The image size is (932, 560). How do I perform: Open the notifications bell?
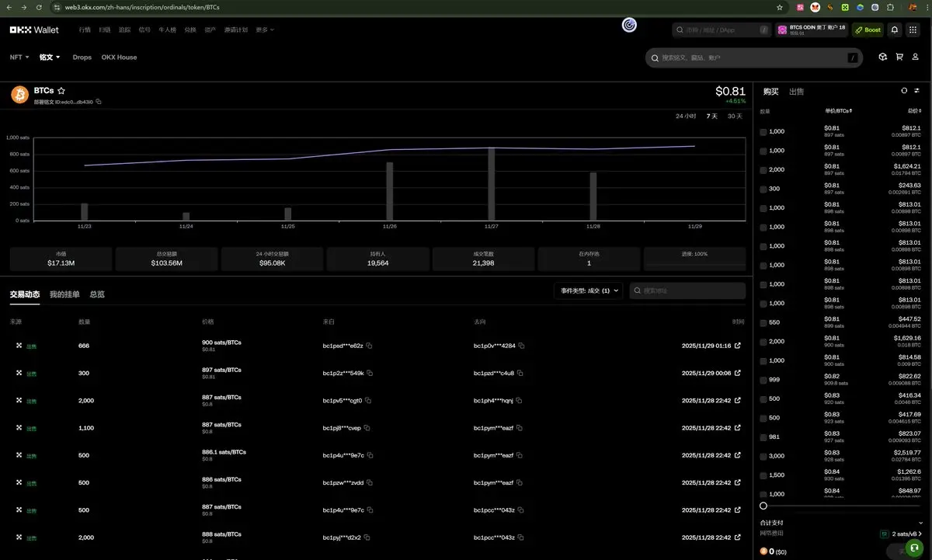pos(895,30)
